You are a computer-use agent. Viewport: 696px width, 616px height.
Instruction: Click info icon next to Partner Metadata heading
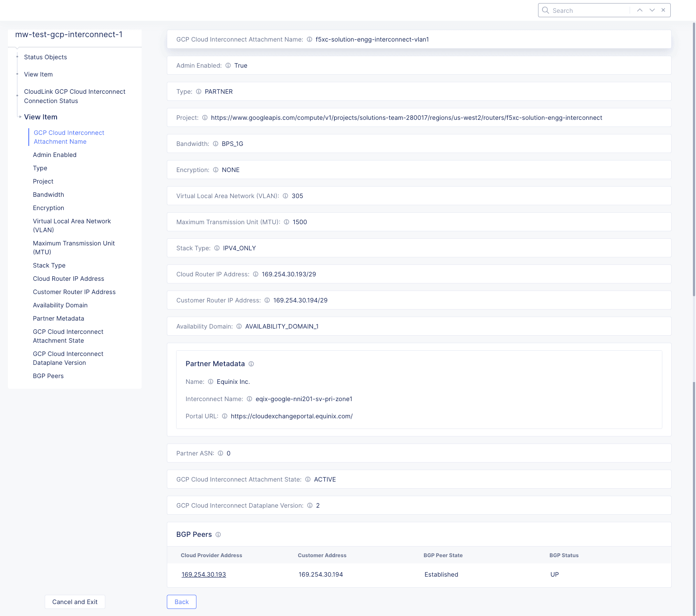[x=251, y=364]
